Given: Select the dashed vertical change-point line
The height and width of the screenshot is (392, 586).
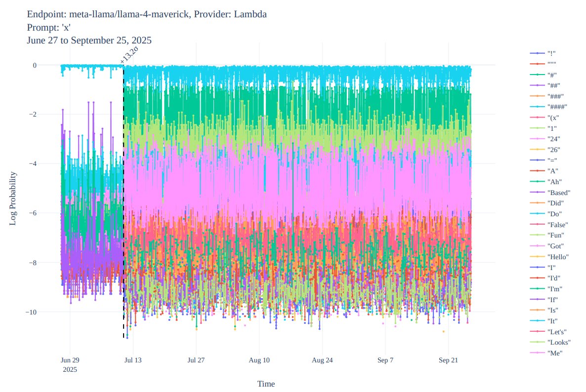Looking at the screenshot, I should click(x=124, y=201).
